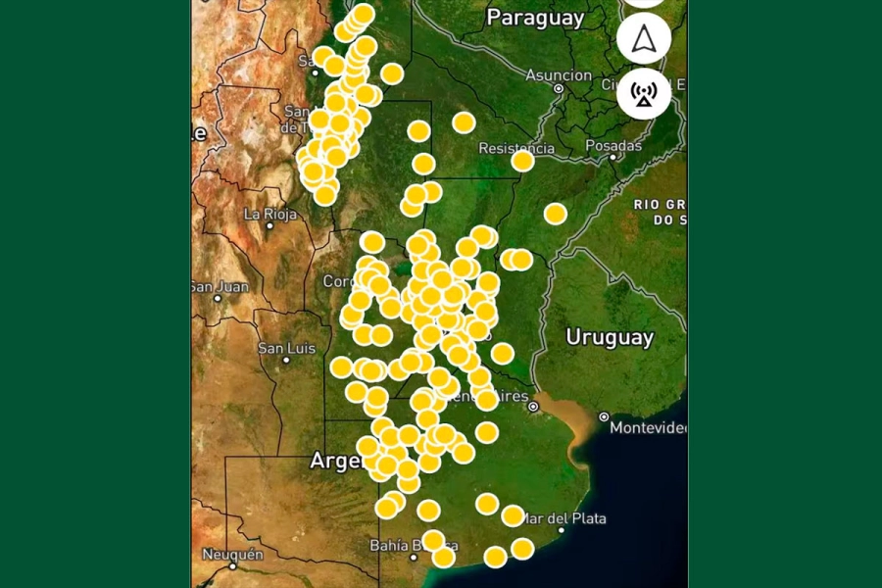The height and width of the screenshot is (588, 882).
Task: Select the compass navigation arrow icon
Action: pyautogui.click(x=644, y=37)
